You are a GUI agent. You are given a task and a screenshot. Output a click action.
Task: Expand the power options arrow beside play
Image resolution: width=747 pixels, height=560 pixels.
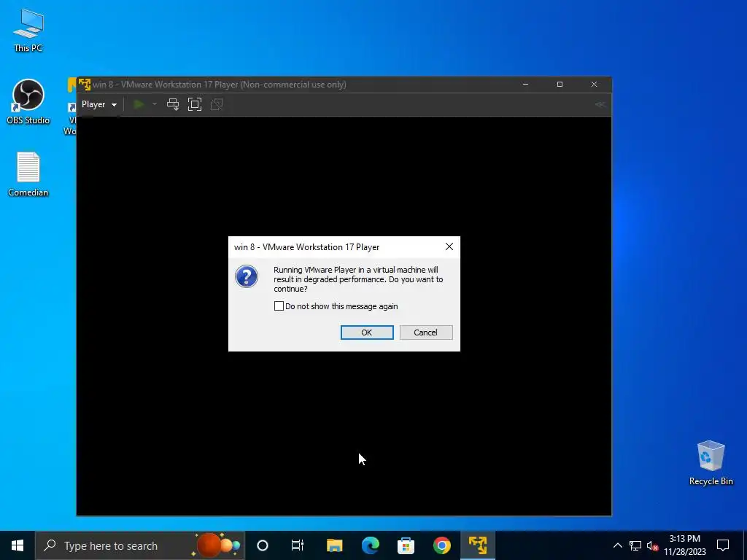[155, 104]
